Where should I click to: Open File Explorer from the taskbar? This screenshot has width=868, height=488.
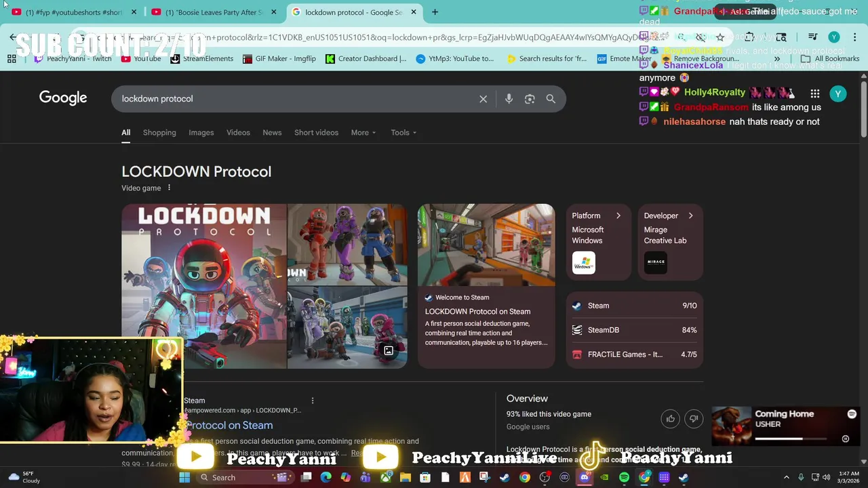(406, 477)
